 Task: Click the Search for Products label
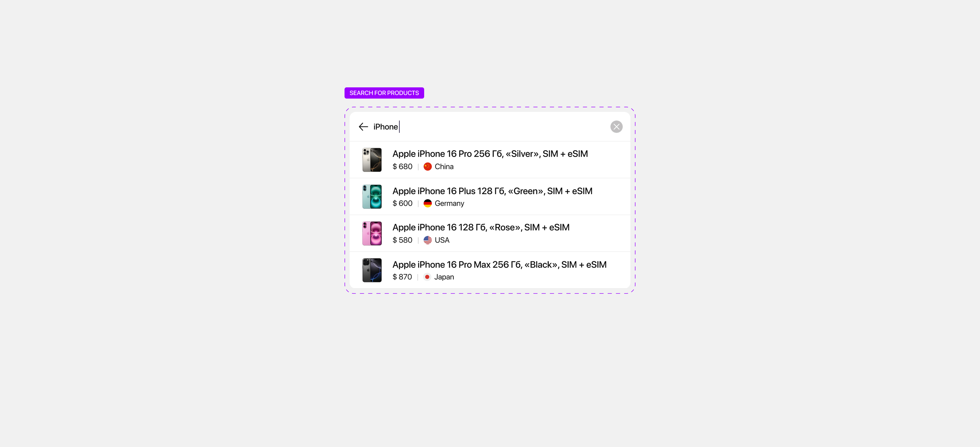[x=384, y=93]
